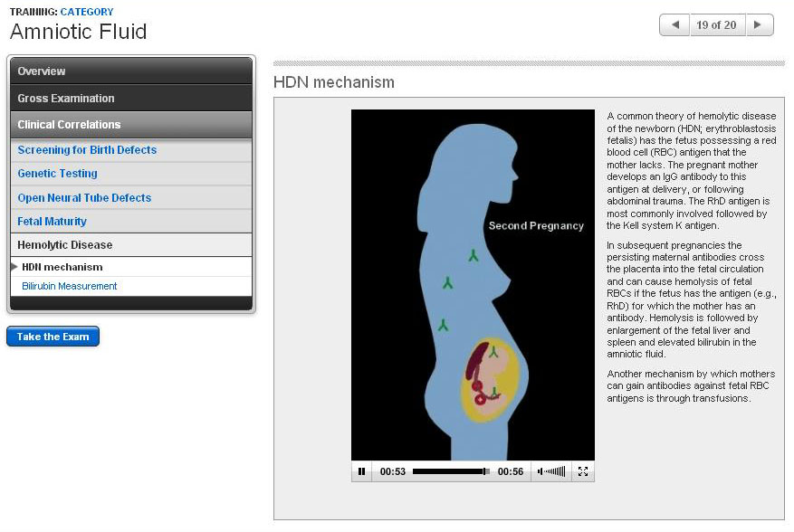
Task: Collapse the Clinical Correlations section
Action: pos(130,125)
